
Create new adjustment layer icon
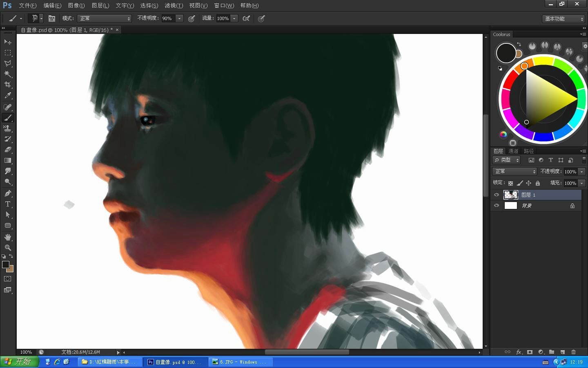click(541, 352)
